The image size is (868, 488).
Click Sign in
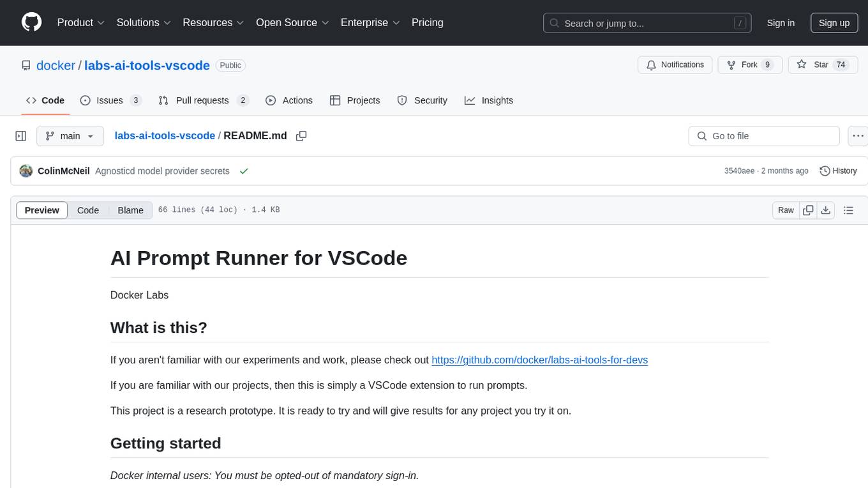(x=781, y=23)
